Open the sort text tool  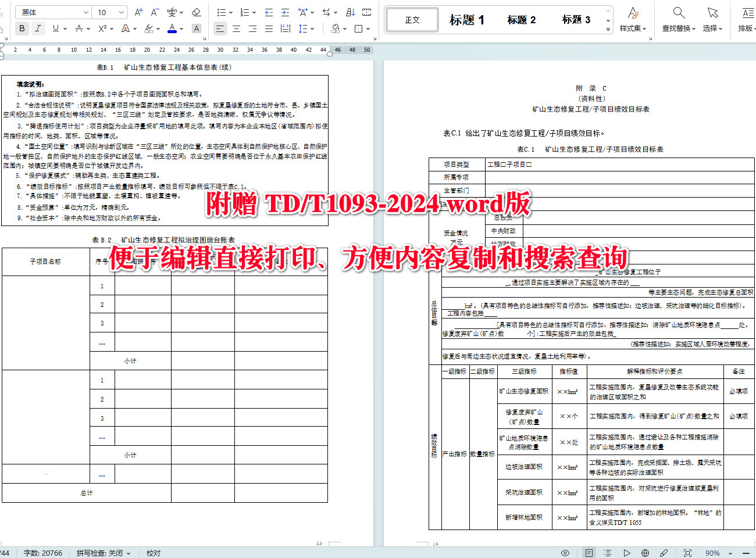pos(350,12)
